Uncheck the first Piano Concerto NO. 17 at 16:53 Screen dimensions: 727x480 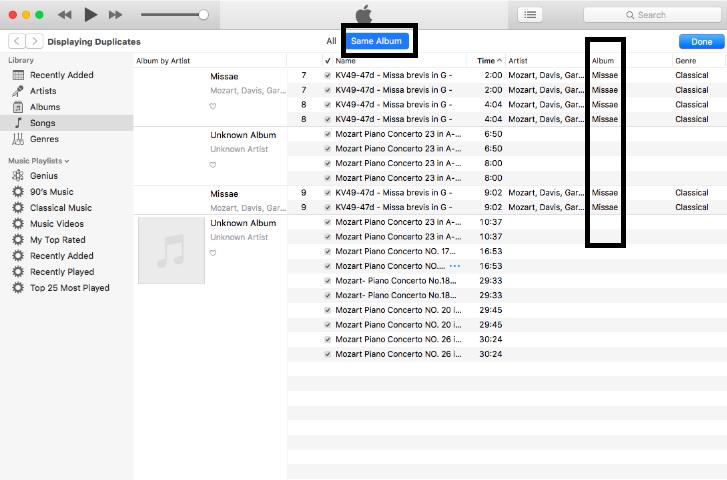click(328, 251)
